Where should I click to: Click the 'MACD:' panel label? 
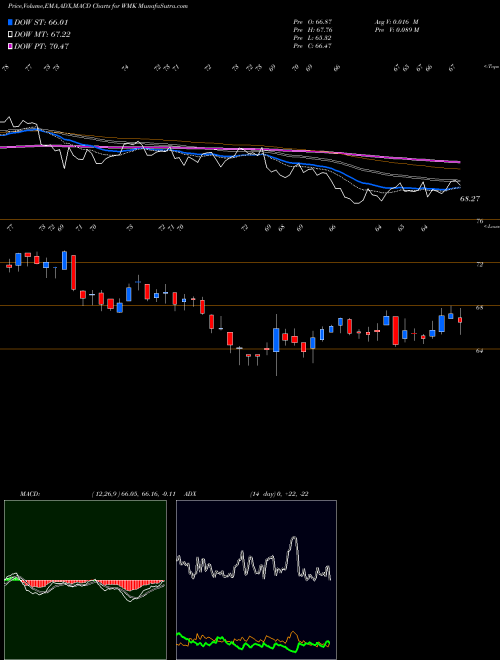pyautogui.click(x=30, y=494)
